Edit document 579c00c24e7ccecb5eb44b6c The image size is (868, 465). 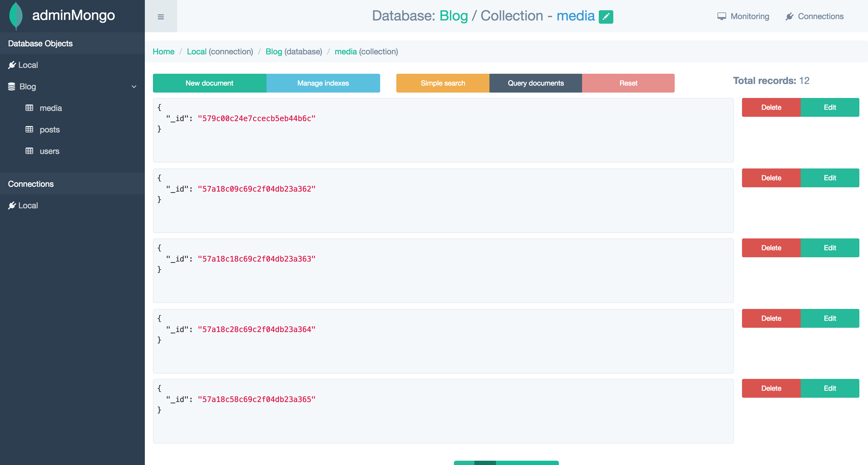click(x=830, y=107)
